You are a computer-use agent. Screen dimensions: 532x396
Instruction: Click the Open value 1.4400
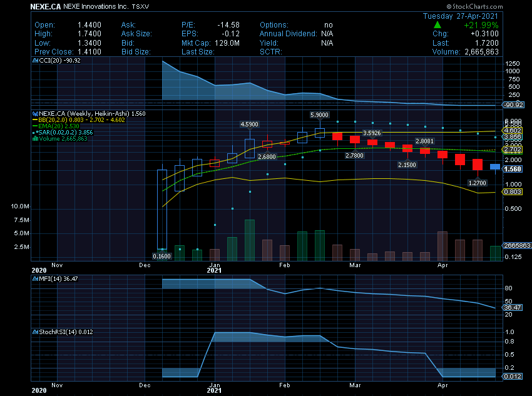(x=90, y=25)
